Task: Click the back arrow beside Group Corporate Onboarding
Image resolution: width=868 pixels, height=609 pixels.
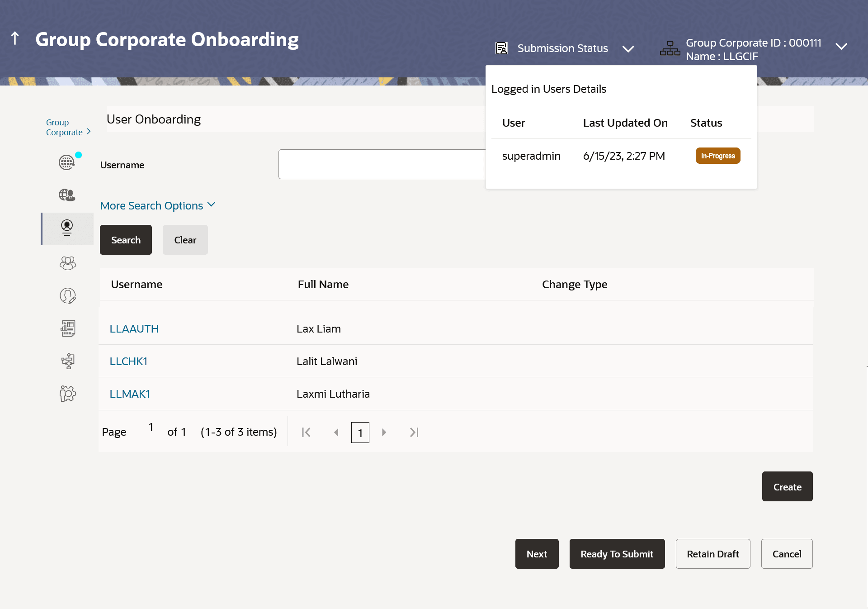Action: point(15,39)
